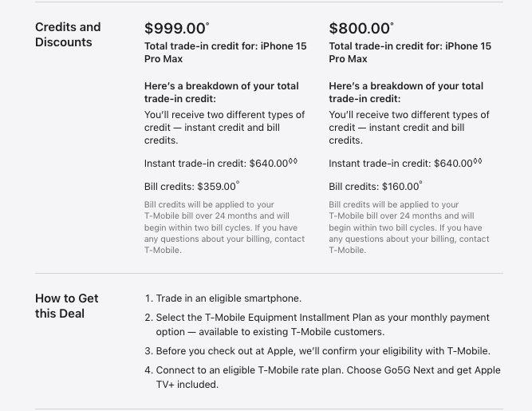Click the $800.00 trade-in credit amount
The image size is (532, 411).
point(360,30)
